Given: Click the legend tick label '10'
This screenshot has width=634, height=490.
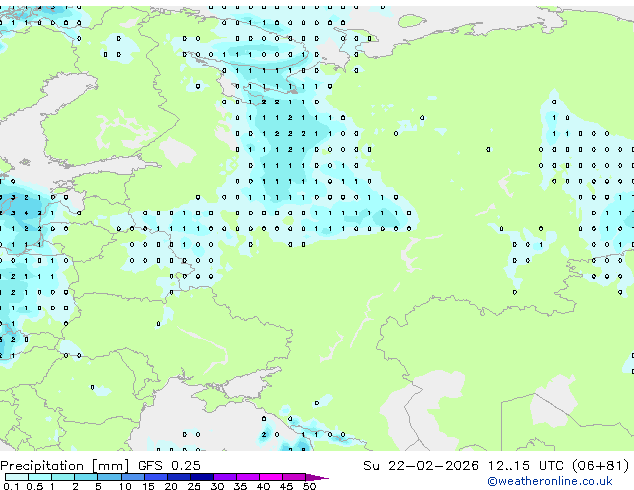Looking at the screenshot, I should point(125,486).
